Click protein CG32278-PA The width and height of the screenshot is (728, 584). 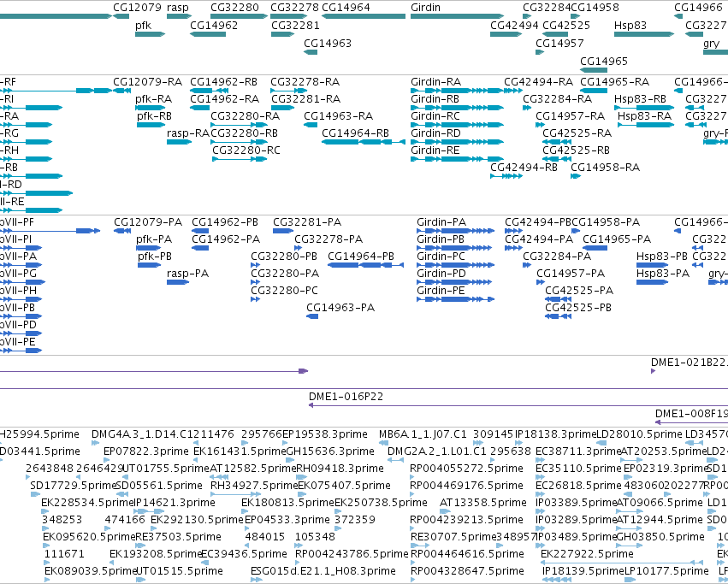tap(298, 248)
